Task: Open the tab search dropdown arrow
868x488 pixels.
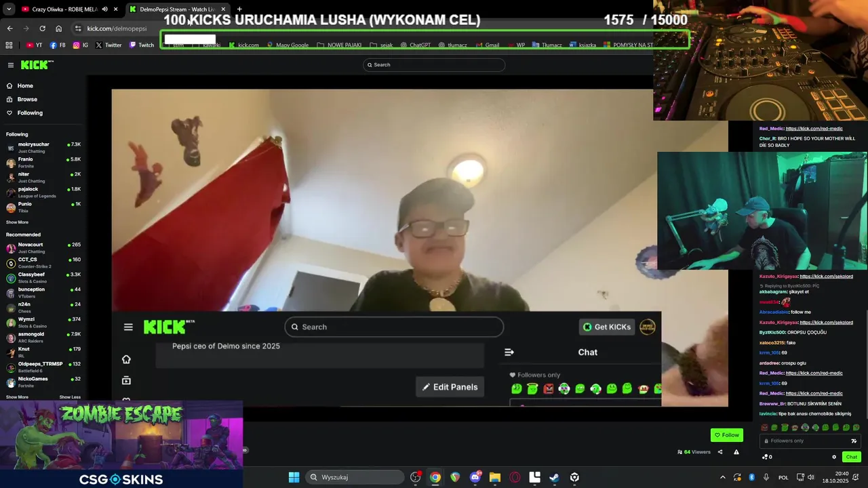Action: 8,9
